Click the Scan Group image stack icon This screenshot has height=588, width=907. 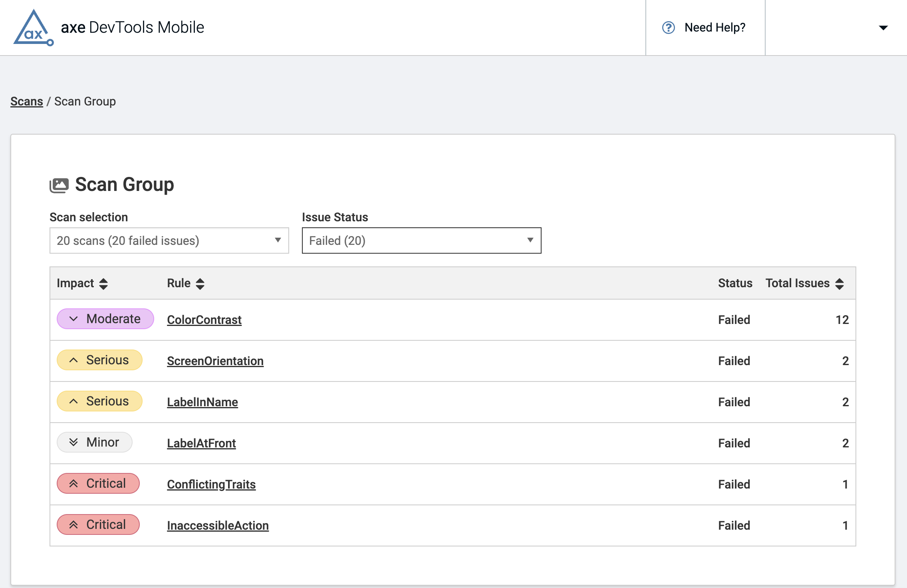[59, 185]
